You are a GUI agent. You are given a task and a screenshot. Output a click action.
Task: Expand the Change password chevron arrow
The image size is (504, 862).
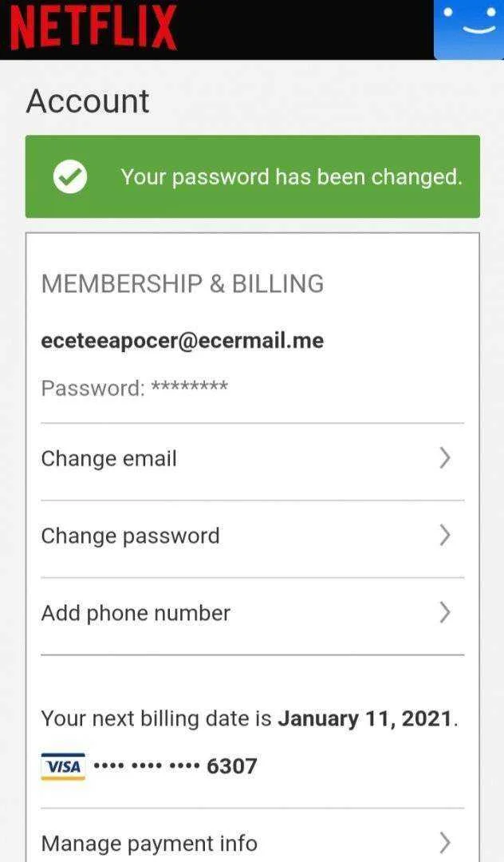(445, 535)
